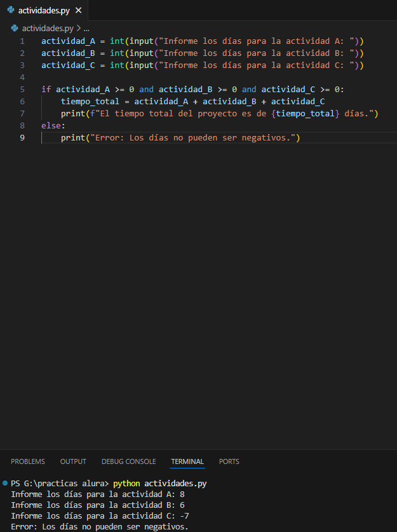397x532 pixels.
Task: Click the Python file icon in the tab
Action: pyautogui.click(x=11, y=10)
